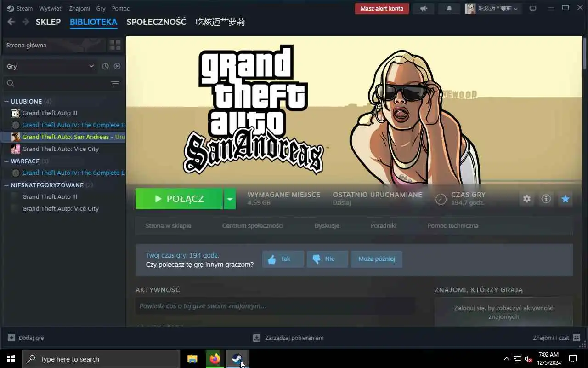This screenshot has height=368, width=588.
Task: Open Pomoc techniczna link
Action: tap(453, 225)
